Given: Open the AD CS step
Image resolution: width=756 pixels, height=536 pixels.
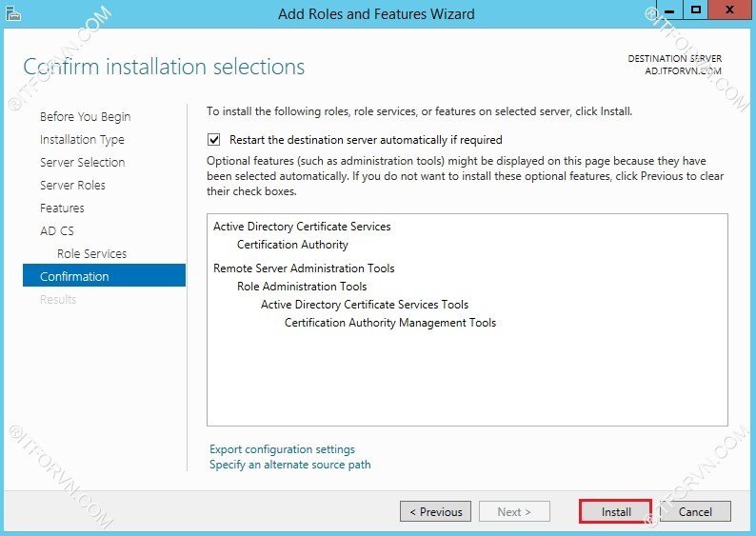Looking at the screenshot, I should click(x=56, y=230).
